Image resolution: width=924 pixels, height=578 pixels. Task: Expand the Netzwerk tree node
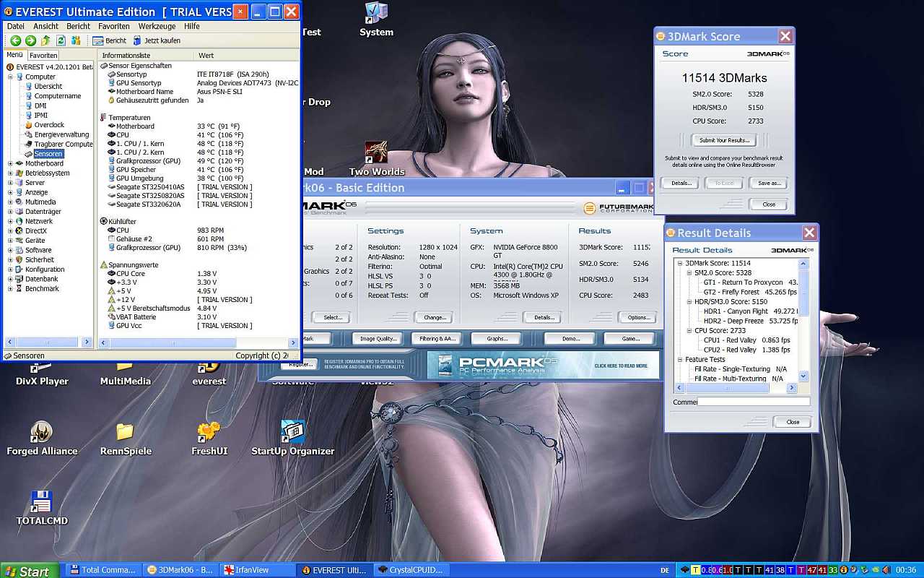pos(10,221)
